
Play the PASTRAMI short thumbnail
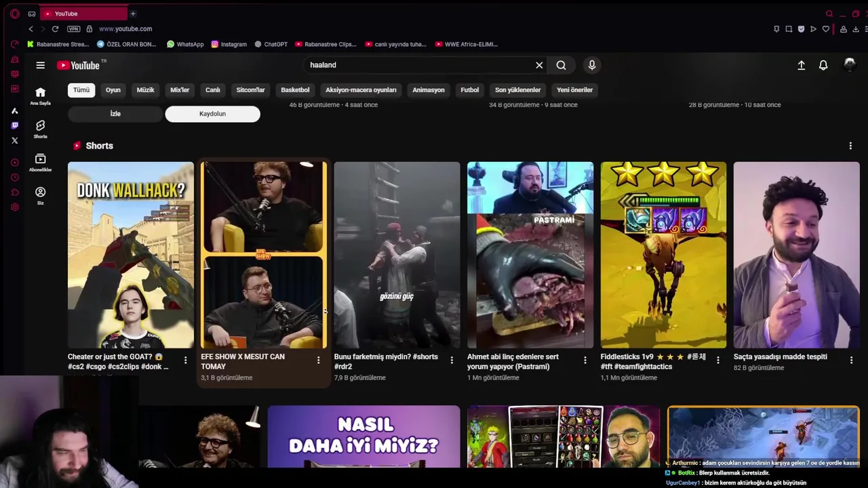coord(530,255)
